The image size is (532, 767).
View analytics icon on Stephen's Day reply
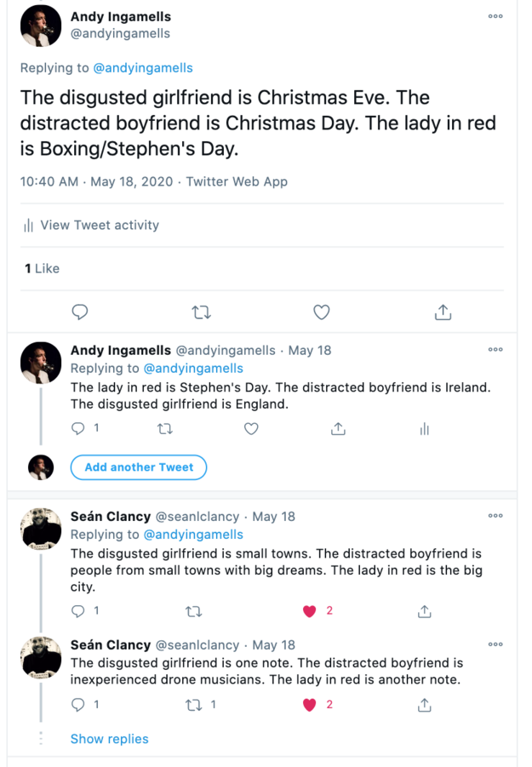pyautogui.click(x=424, y=429)
